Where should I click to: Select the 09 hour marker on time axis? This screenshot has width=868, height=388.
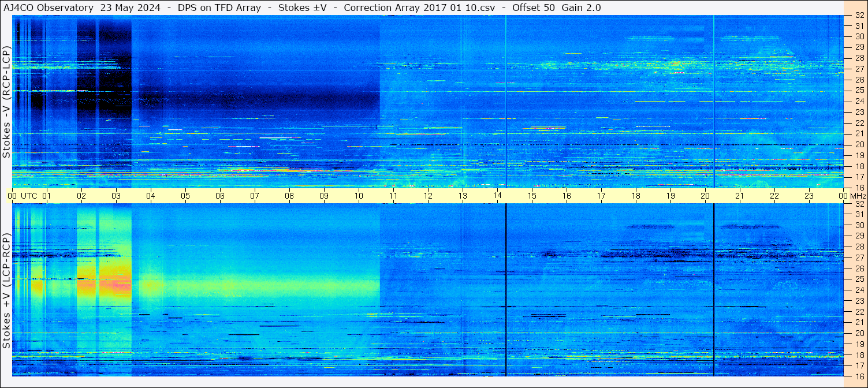click(324, 196)
